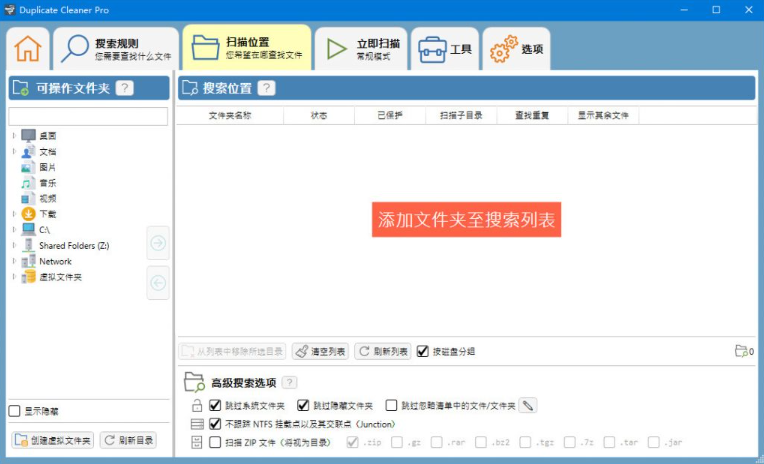Screen dimensions: 764x464
Task: Expand the 桌面 tree node
Action: point(14,135)
